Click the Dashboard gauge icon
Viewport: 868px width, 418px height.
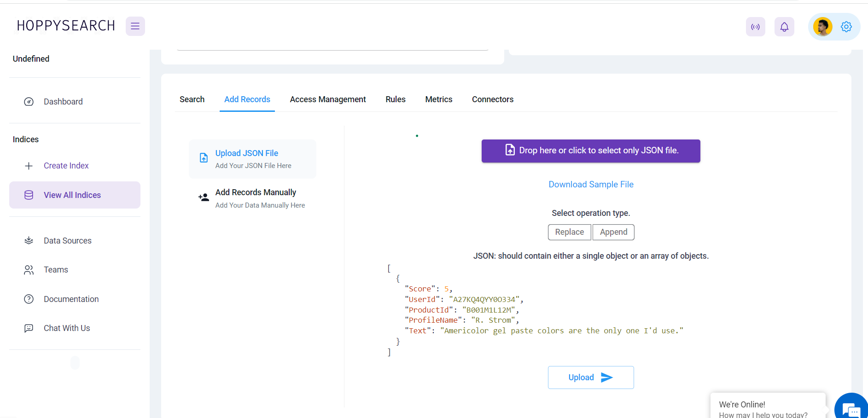pyautogui.click(x=29, y=102)
